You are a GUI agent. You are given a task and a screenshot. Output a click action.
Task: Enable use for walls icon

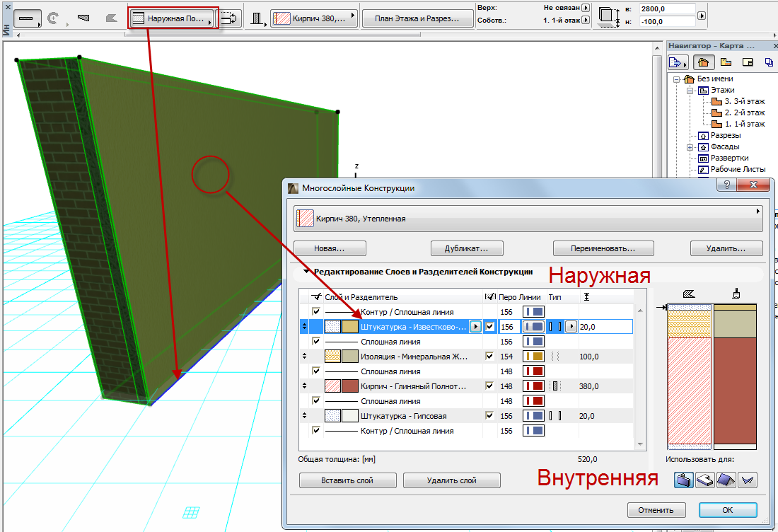[x=684, y=480]
